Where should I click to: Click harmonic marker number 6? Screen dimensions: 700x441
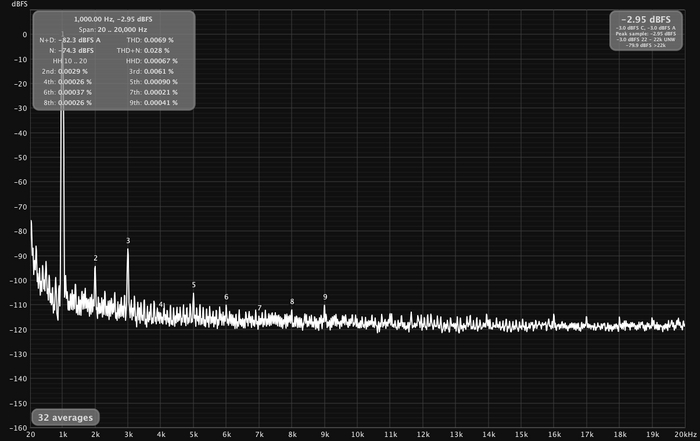click(x=226, y=297)
